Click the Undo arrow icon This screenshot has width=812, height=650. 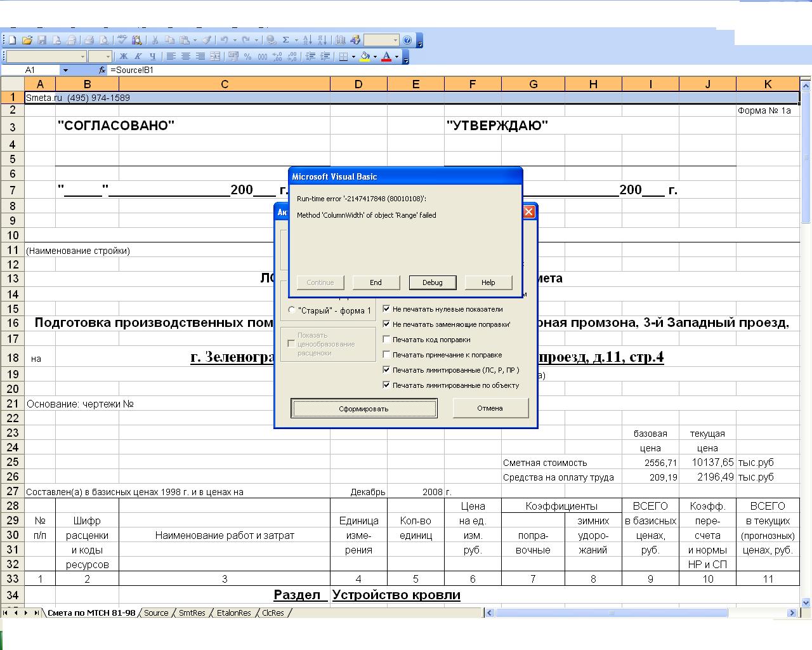[224, 40]
